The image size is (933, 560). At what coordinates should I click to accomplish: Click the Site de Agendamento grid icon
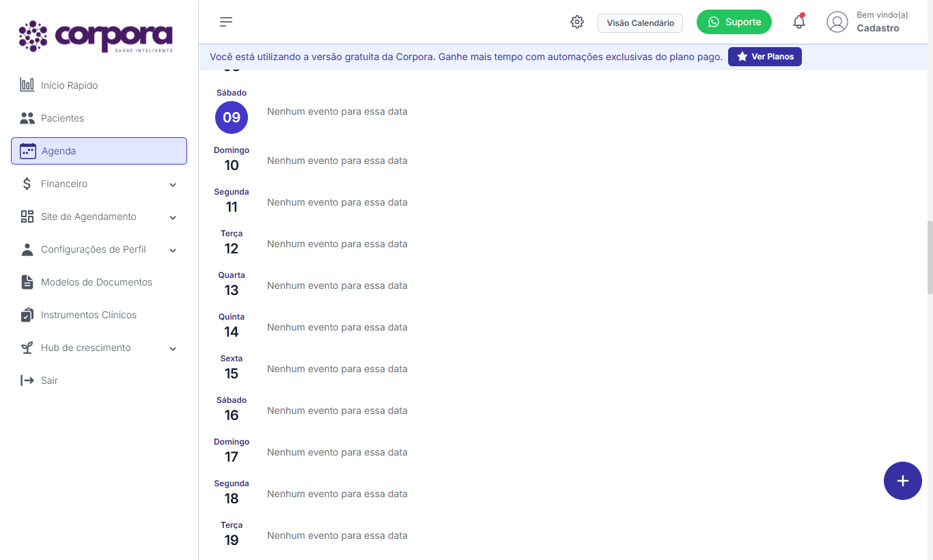click(27, 216)
